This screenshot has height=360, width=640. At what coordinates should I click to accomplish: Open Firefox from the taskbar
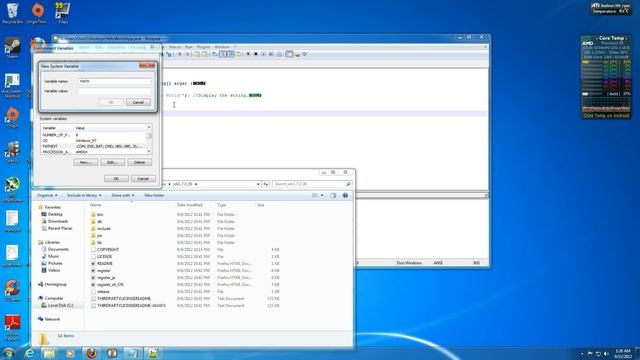[91, 353]
